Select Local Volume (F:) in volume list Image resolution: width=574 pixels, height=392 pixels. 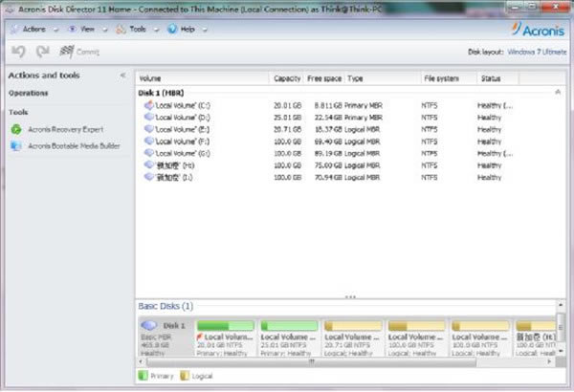pyautogui.click(x=188, y=141)
